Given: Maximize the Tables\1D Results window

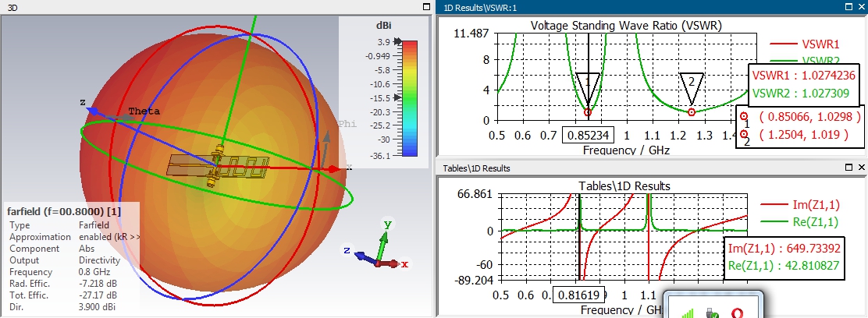Looking at the screenshot, I should 849,168.
